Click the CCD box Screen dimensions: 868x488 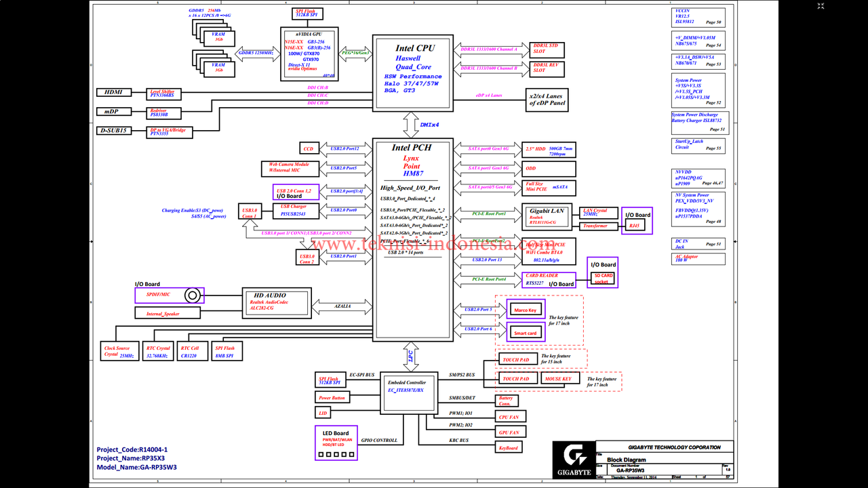(309, 148)
